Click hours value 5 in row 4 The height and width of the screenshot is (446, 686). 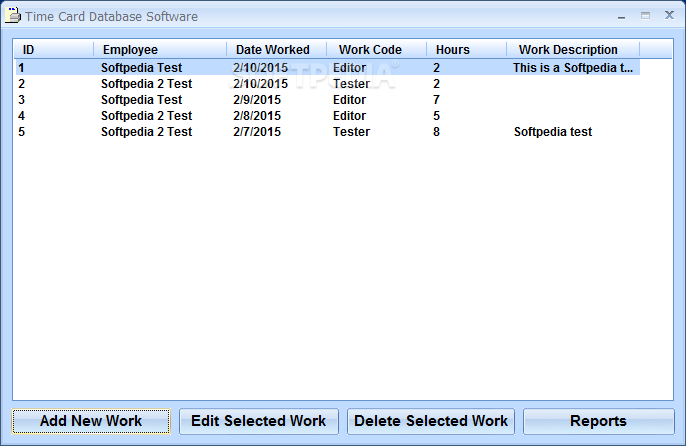436,116
